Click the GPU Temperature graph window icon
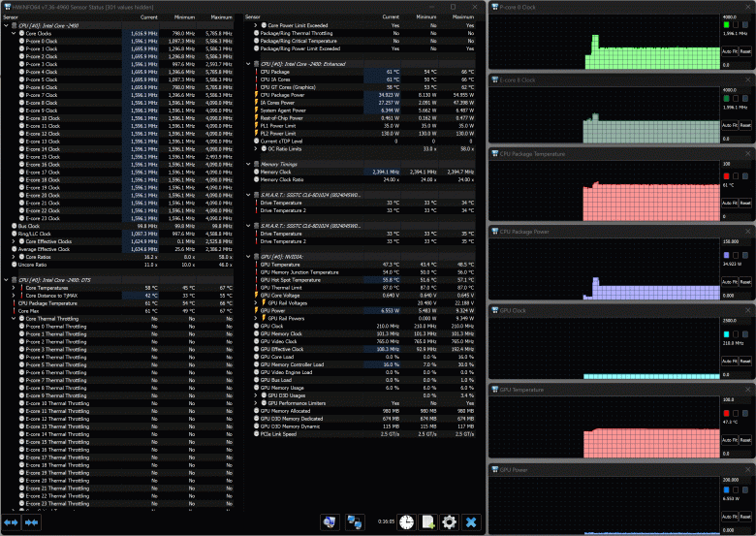This screenshot has height=536, width=756. [494, 390]
